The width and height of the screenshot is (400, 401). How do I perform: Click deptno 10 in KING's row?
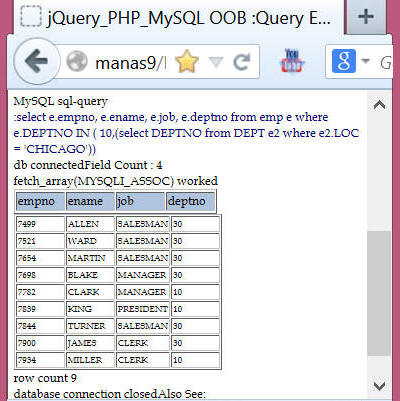195,309
